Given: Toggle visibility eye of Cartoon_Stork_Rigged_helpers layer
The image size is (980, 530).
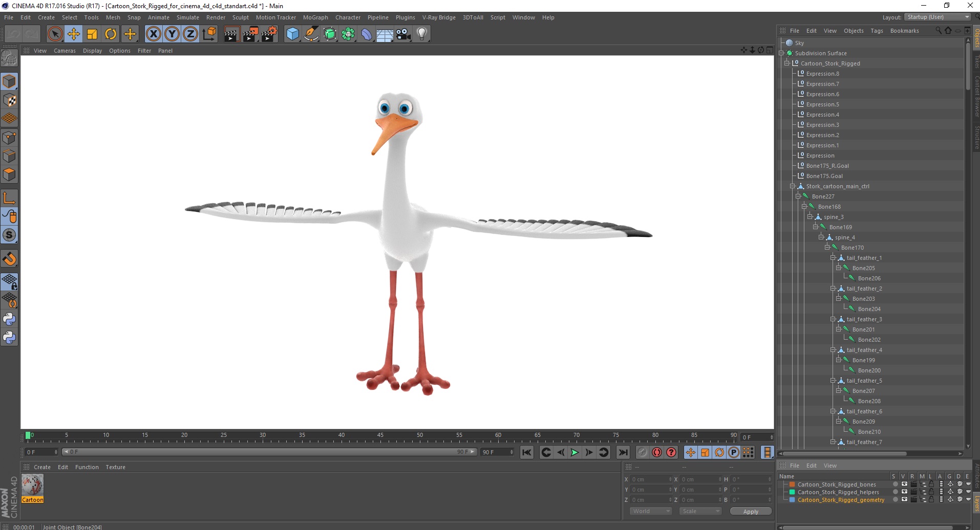Looking at the screenshot, I should click(904, 492).
